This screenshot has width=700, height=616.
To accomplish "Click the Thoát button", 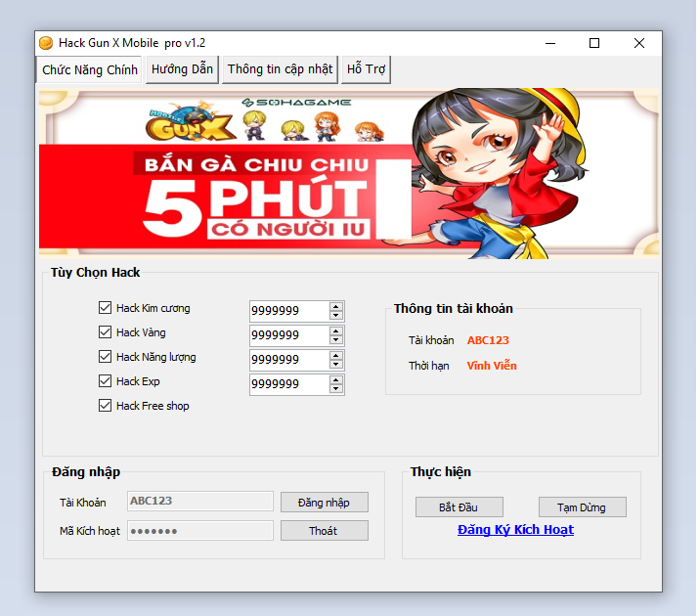I will pos(324,530).
